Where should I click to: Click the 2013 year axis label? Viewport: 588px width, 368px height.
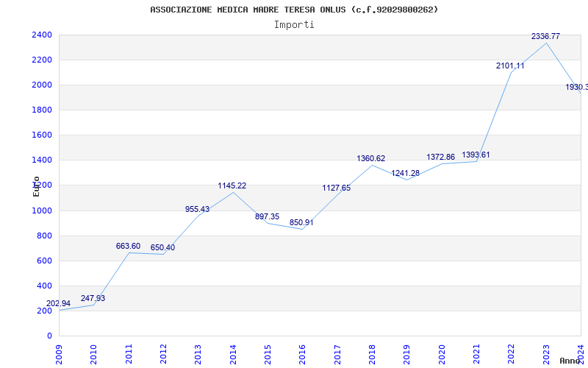pos(198,354)
